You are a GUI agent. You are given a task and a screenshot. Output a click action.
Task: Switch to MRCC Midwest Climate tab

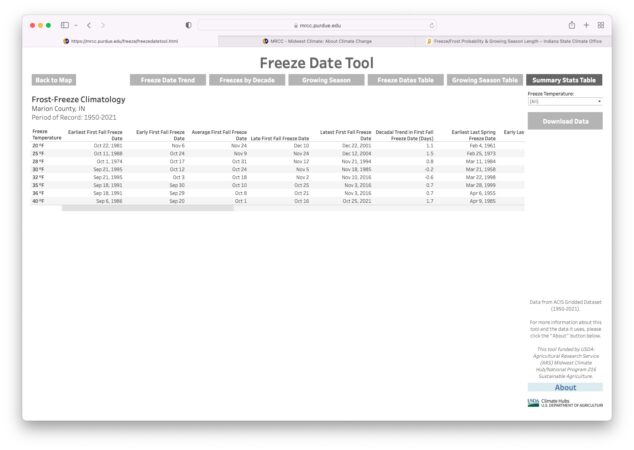(x=318, y=41)
